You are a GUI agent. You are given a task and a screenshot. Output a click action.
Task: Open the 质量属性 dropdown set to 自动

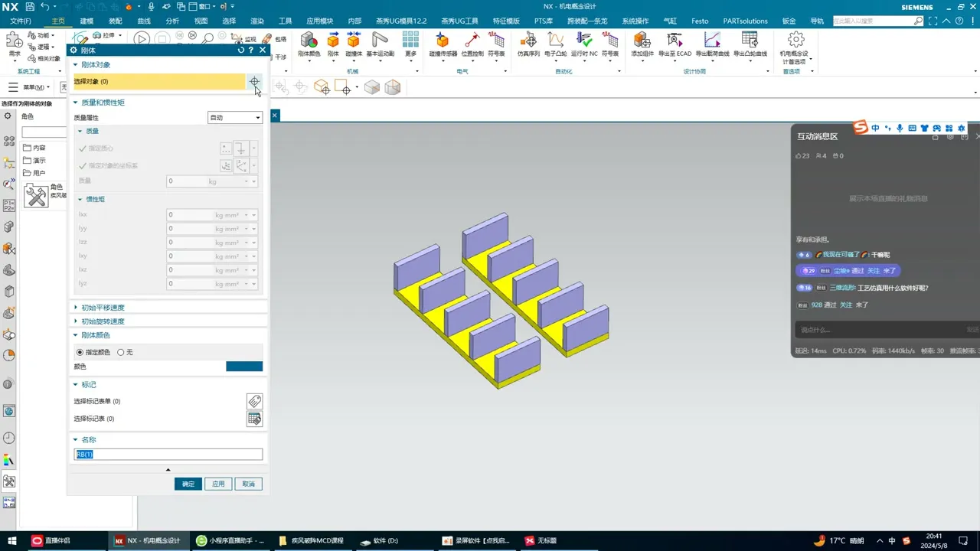[235, 118]
